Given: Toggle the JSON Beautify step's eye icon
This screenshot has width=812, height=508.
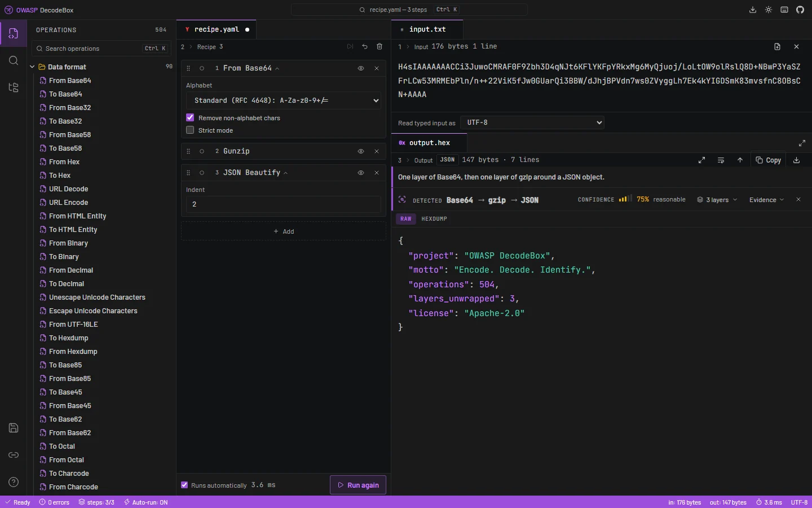Looking at the screenshot, I should tap(361, 173).
